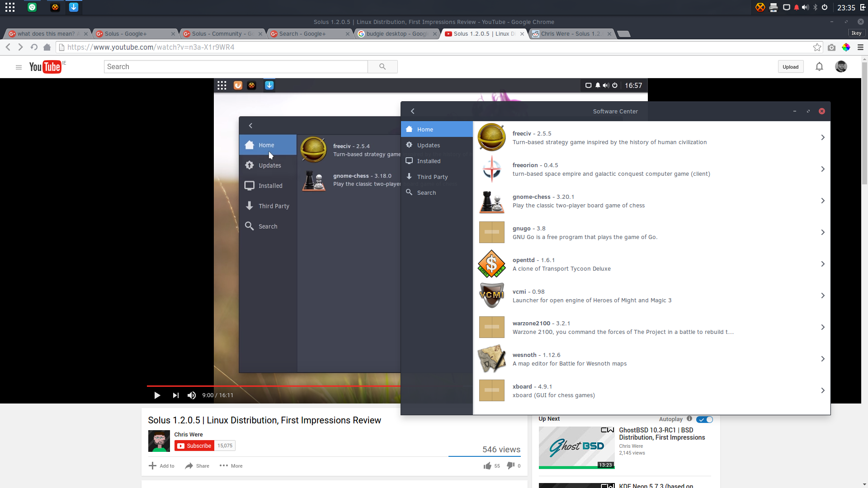Expand the freeorion entry chevron
The image size is (868, 488).
pos(823,169)
